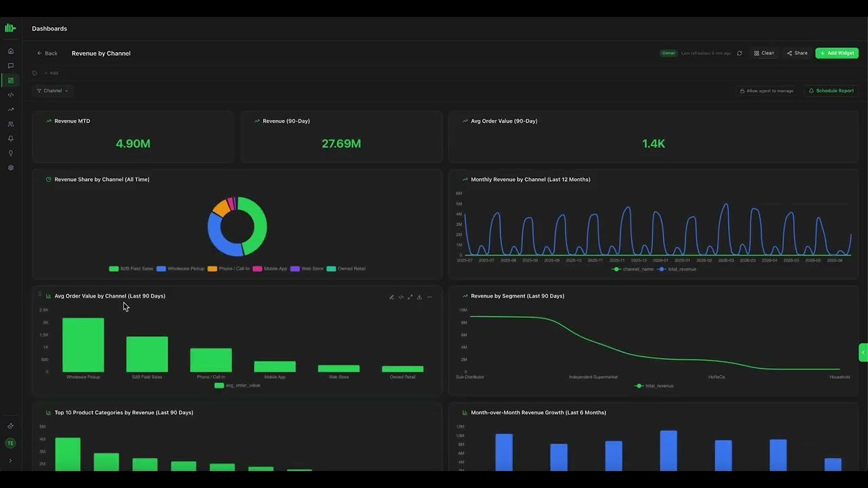Expand the sidebar with bottom chevron
Screen dimensions: 868x488
pyautogui.click(x=10, y=461)
